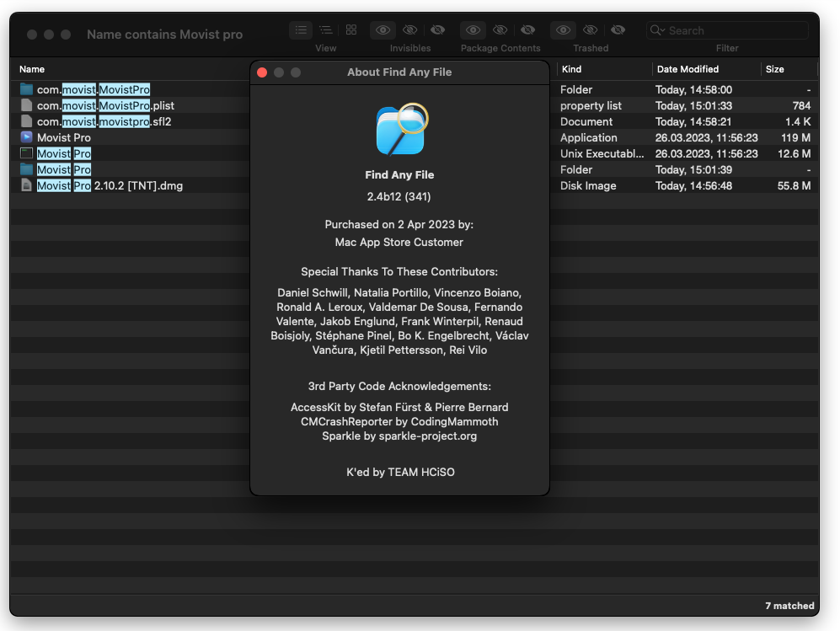Image resolution: width=840 pixels, height=631 pixels.
Task: Sort results by Name column header
Action: 32,69
